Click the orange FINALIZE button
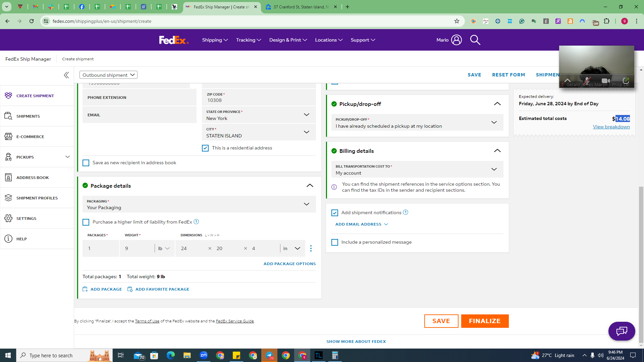This screenshot has width=644, height=362. point(485,321)
